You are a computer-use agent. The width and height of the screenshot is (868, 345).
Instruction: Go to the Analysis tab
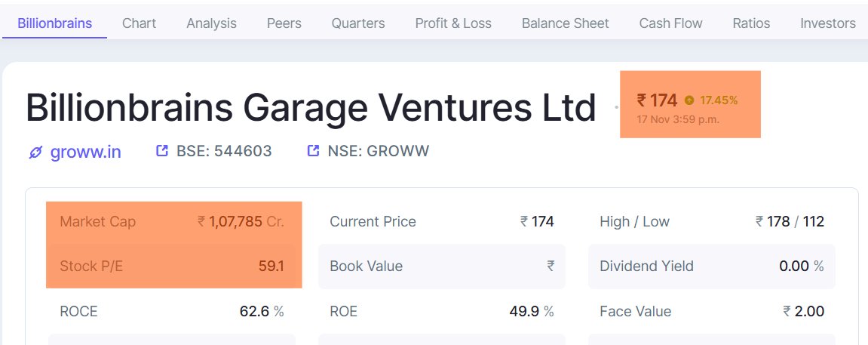[x=211, y=23]
